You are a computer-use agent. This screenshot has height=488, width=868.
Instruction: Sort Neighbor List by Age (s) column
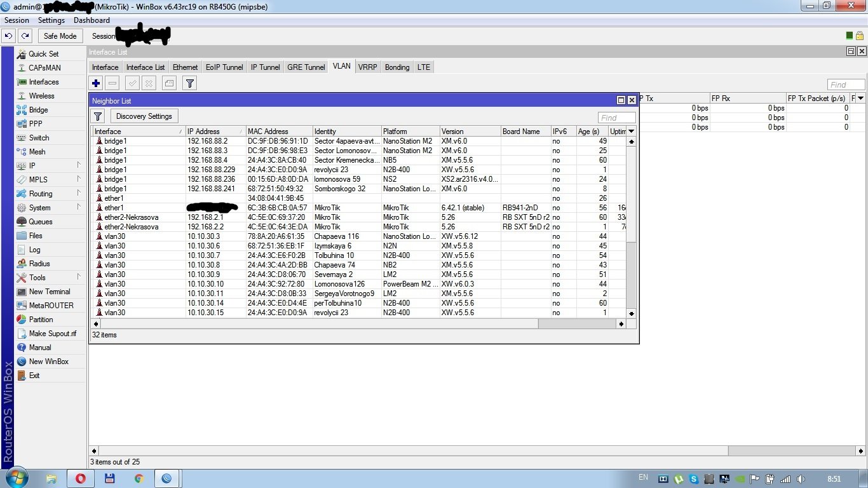592,132
